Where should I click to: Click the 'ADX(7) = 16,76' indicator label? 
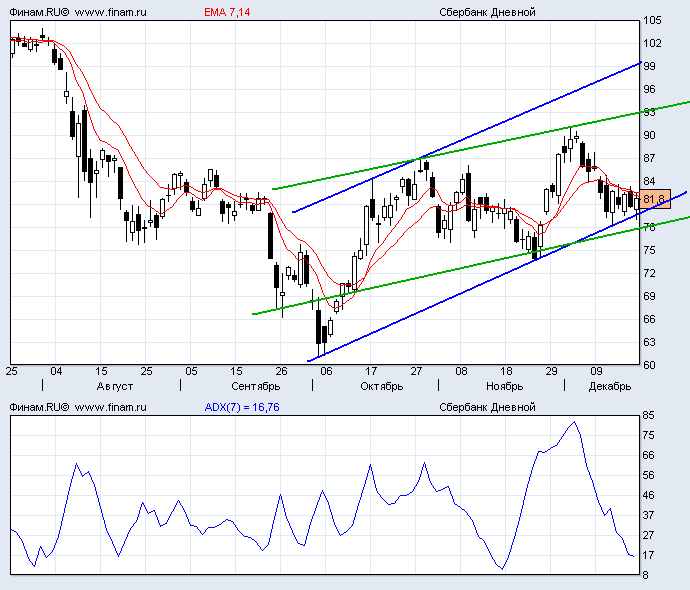point(242,407)
